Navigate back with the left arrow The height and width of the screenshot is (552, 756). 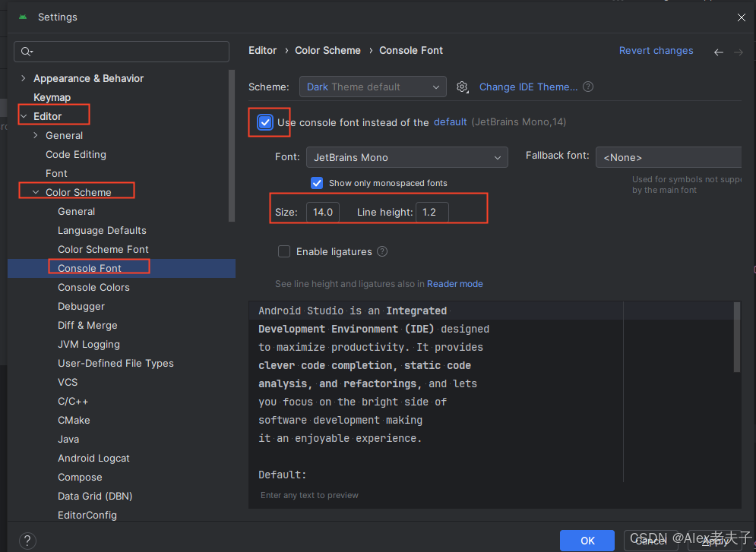[x=719, y=52]
